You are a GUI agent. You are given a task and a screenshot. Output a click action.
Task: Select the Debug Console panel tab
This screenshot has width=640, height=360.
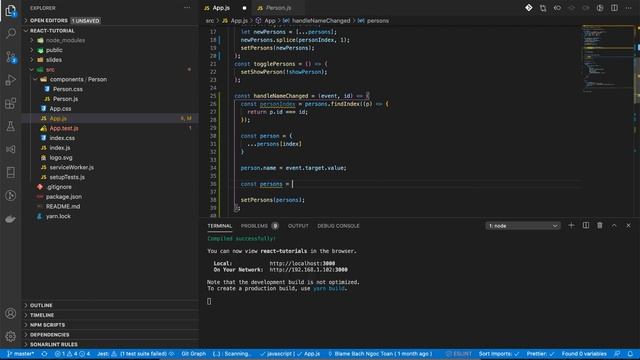pyautogui.click(x=338, y=226)
